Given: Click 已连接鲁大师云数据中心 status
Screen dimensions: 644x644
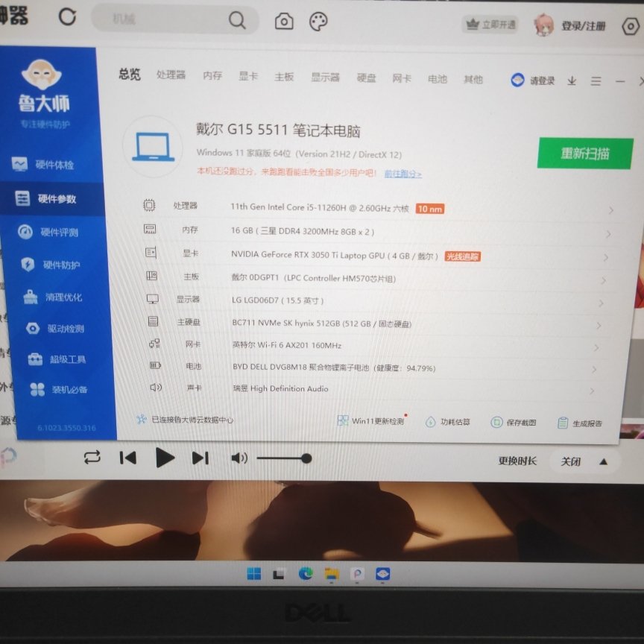Looking at the screenshot, I should click(x=185, y=420).
